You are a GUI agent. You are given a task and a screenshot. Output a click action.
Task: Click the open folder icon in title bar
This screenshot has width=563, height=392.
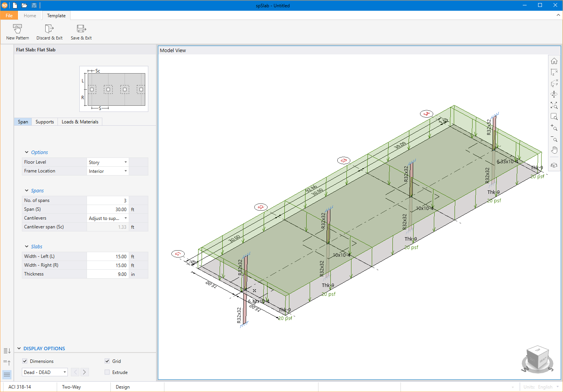coord(24,5)
